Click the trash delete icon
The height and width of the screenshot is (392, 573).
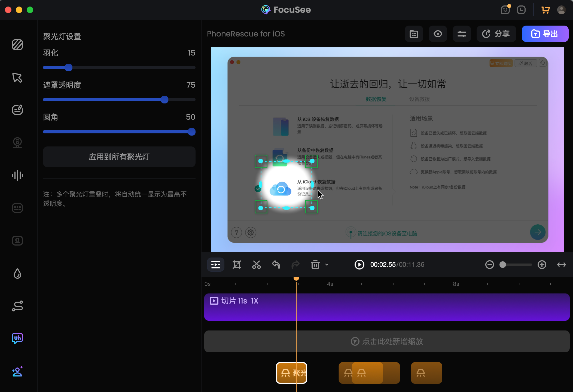(315, 265)
